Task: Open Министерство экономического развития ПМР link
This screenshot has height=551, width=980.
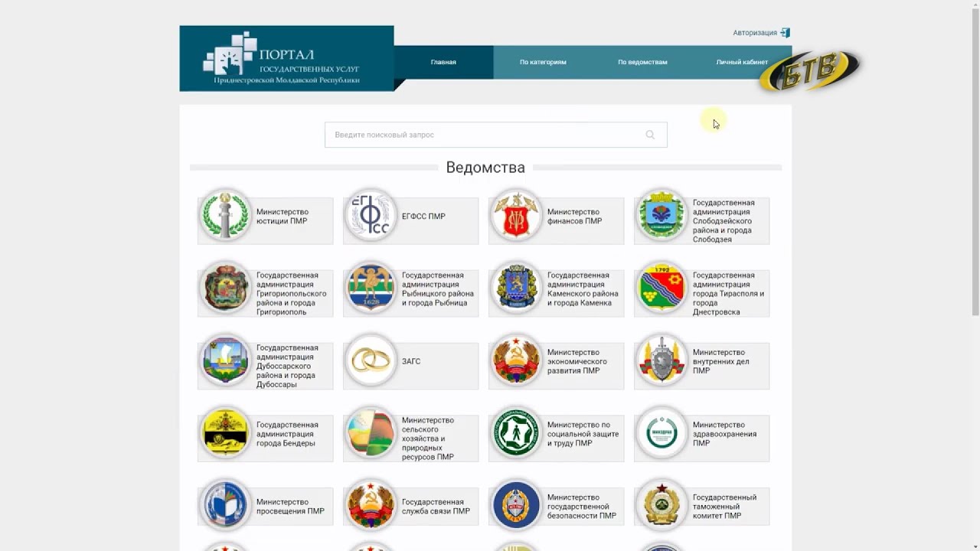Action: 577,361
